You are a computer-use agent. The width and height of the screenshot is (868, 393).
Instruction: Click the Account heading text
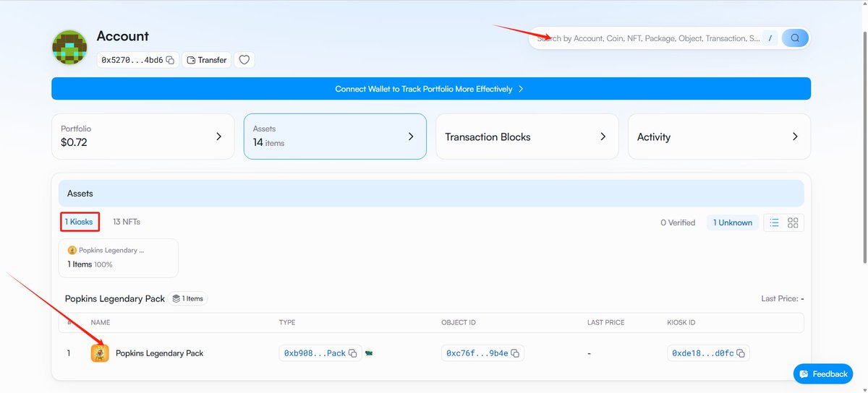(x=123, y=36)
